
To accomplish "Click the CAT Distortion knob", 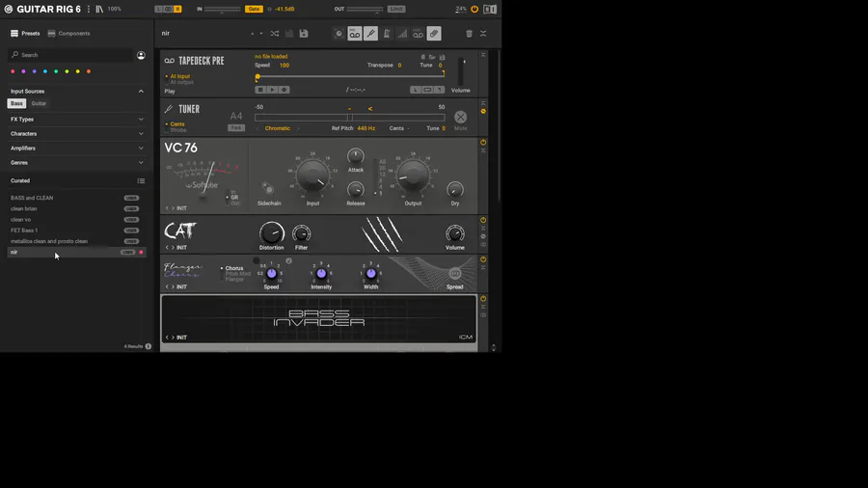I will click(x=272, y=233).
